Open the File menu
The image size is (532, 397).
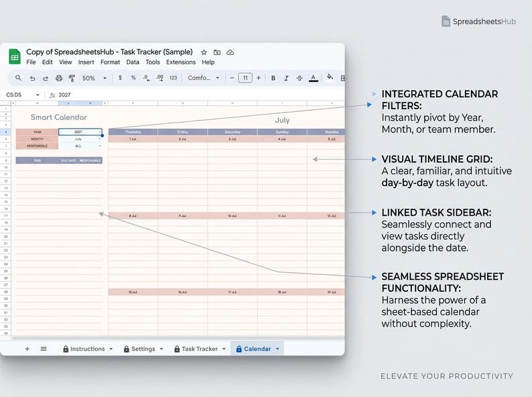tap(31, 62)
